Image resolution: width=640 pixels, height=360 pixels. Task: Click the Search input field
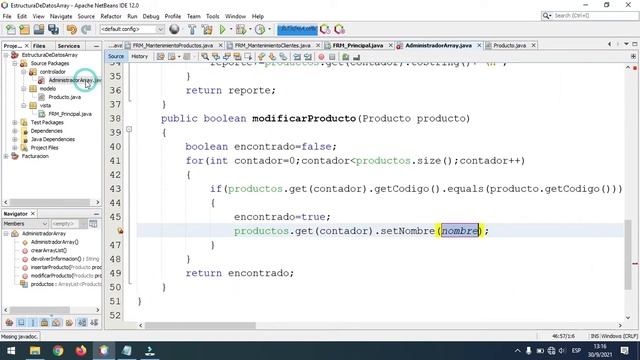coord(595,16)
